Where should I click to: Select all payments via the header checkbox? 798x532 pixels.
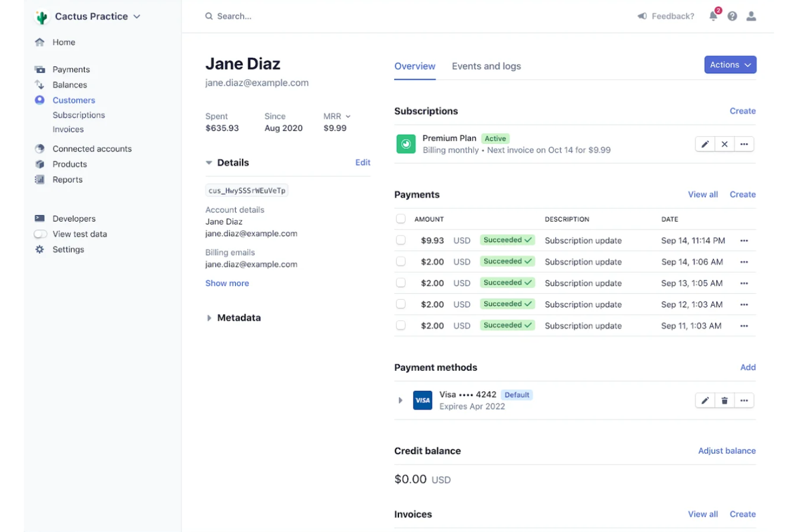tap(401, 219)
